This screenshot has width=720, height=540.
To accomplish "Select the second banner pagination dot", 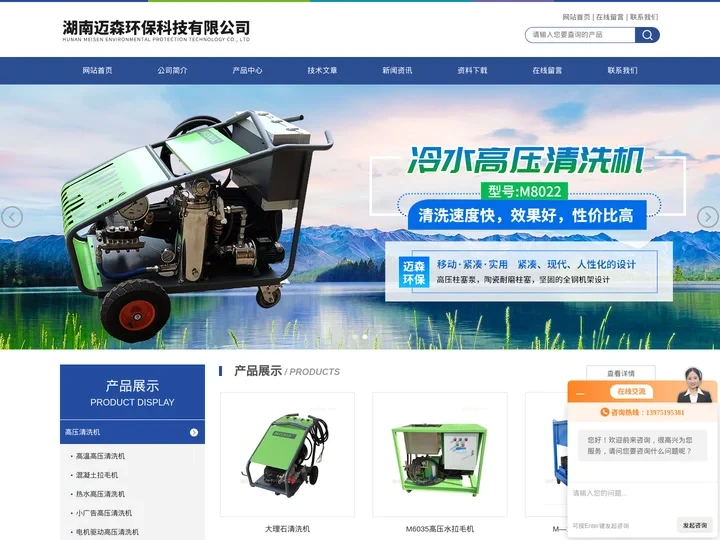I will click(365, 337).
